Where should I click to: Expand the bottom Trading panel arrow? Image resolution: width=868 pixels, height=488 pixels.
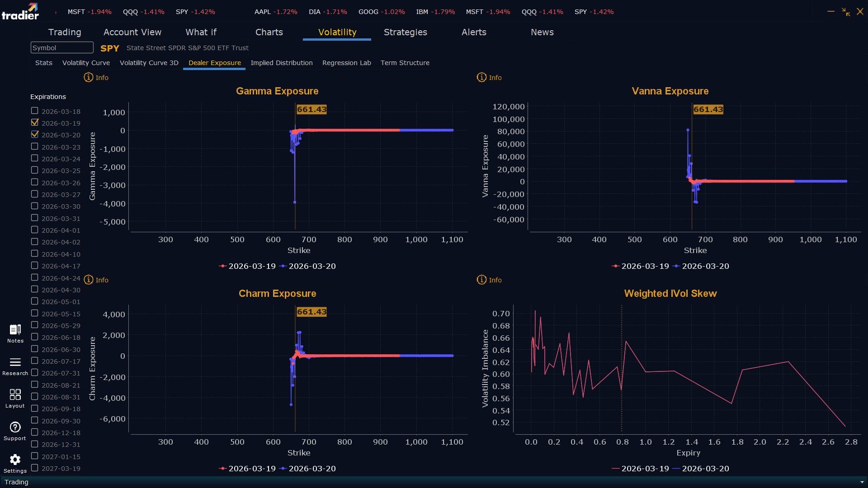[x=862, y=482]
